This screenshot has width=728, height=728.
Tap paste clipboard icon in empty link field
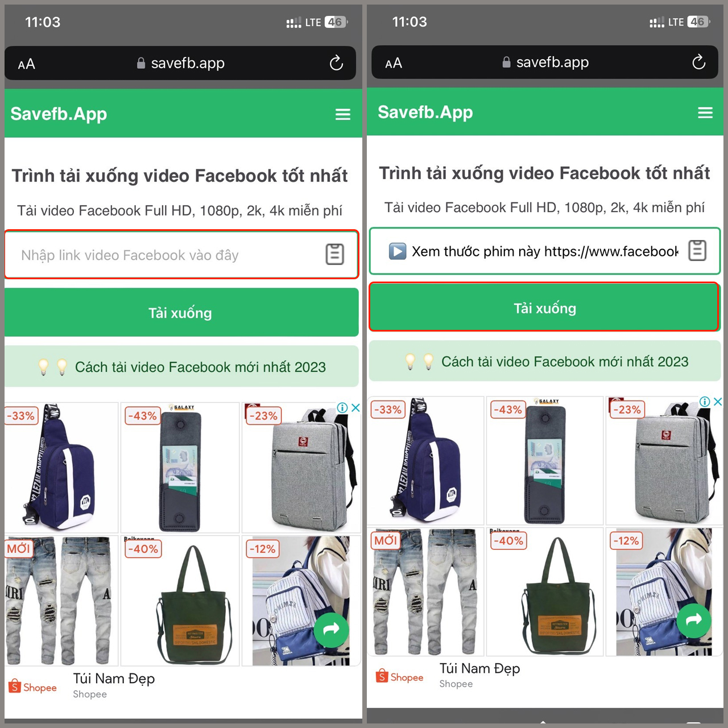334,254
